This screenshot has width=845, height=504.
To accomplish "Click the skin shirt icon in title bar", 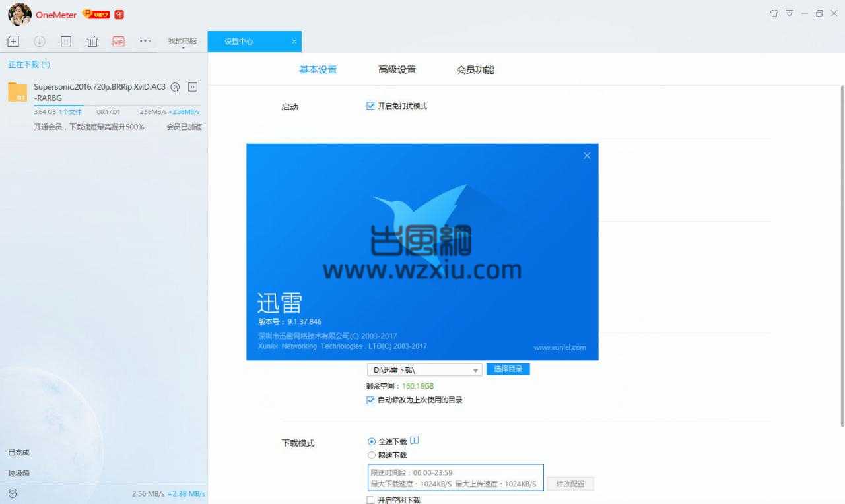I will click(x=774, y=13).
